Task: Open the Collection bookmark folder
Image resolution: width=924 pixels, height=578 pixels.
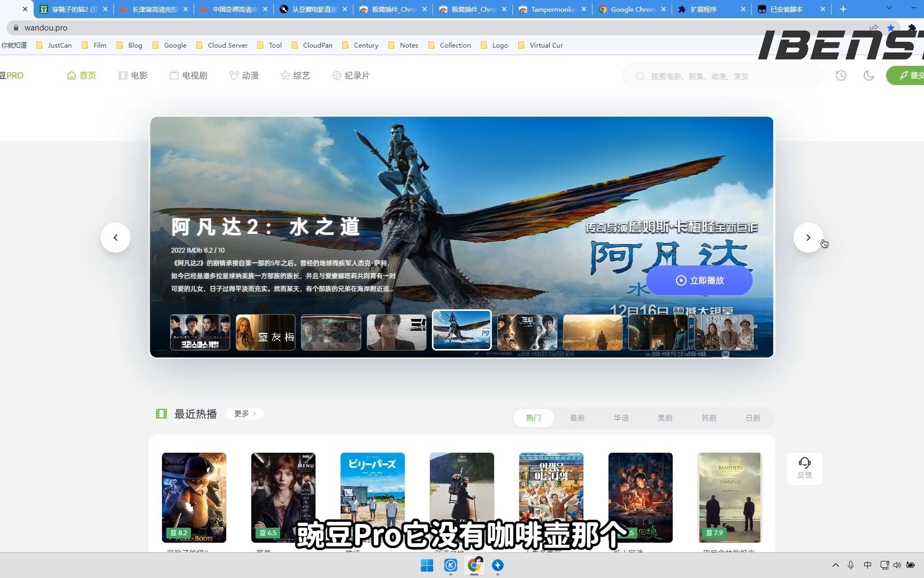Action: 450,45
